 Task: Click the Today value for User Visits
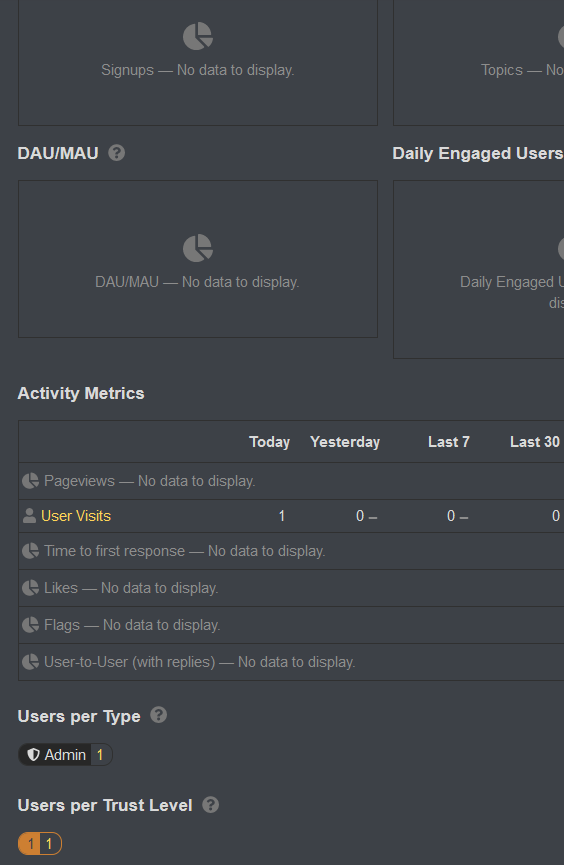tap(281, 516)
